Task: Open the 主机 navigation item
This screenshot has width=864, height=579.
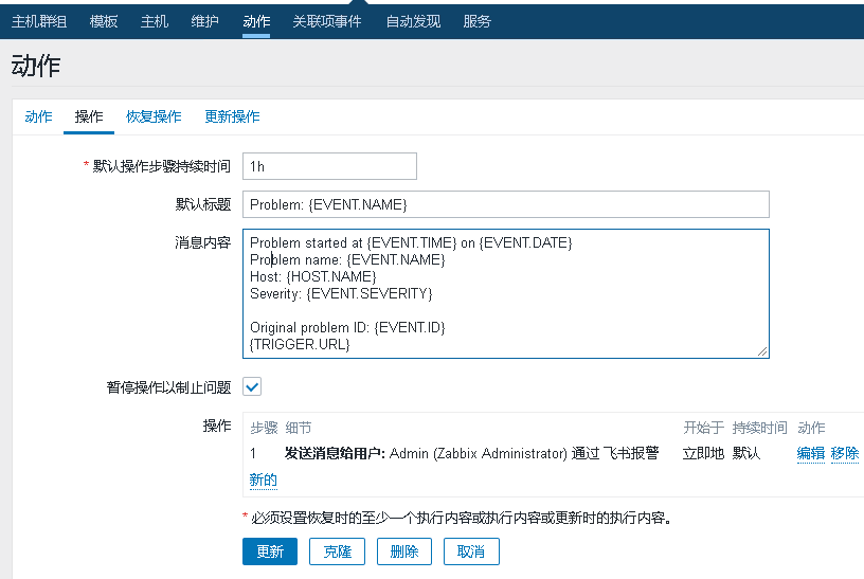Action: [154, 21]
